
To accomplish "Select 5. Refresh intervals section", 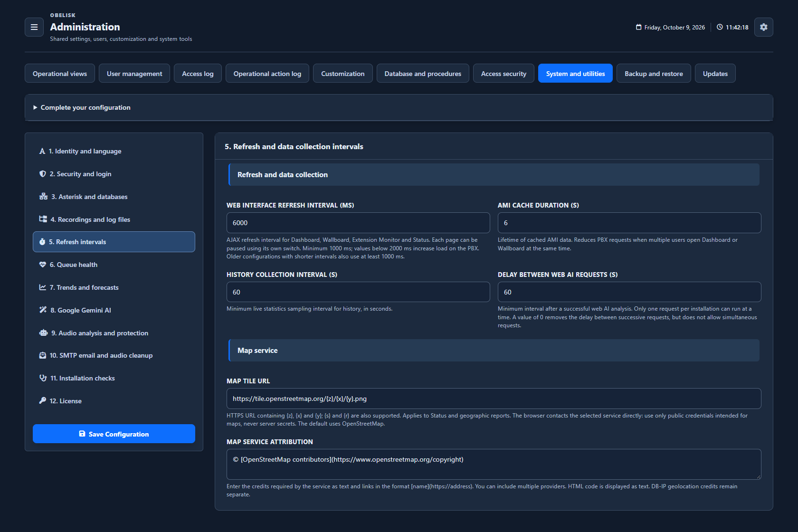I will click(x=114, y=242).
